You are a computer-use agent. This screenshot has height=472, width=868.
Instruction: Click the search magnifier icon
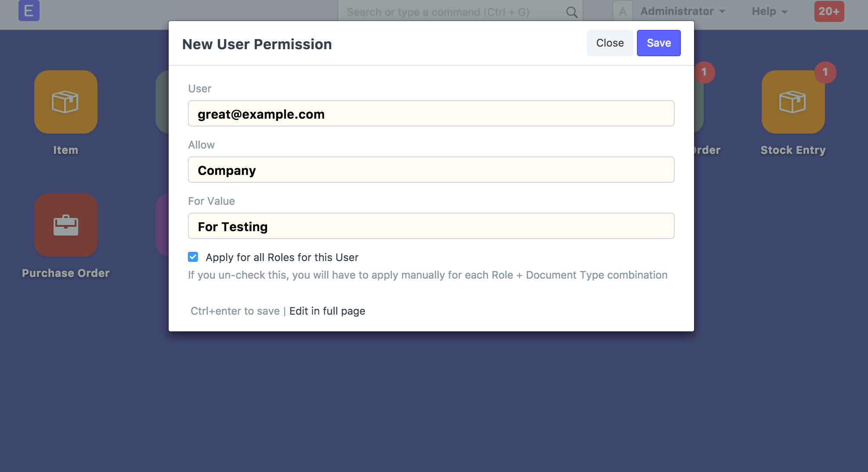[x=571, y=12]
